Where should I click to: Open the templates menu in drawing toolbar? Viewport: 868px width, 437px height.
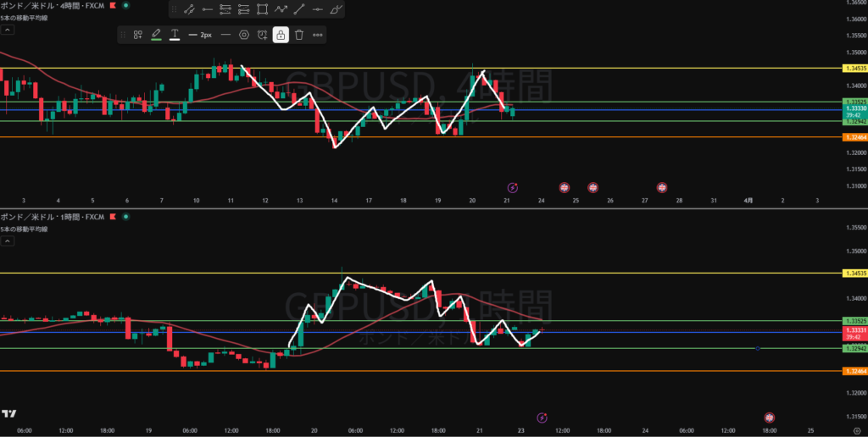click(x=137, y=35)
